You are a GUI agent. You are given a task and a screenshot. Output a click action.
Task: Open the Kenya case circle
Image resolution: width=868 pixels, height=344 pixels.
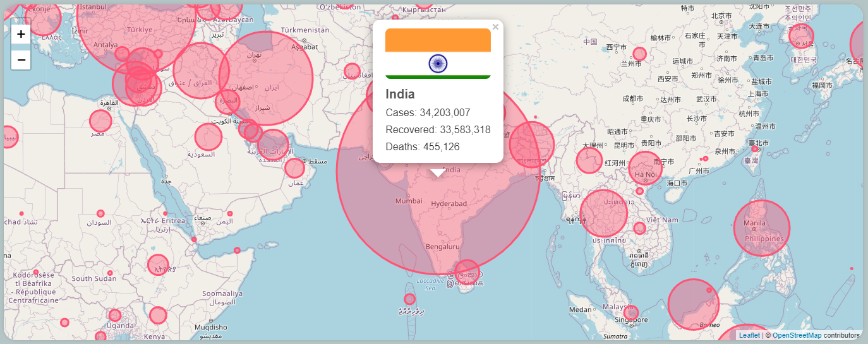158,316
